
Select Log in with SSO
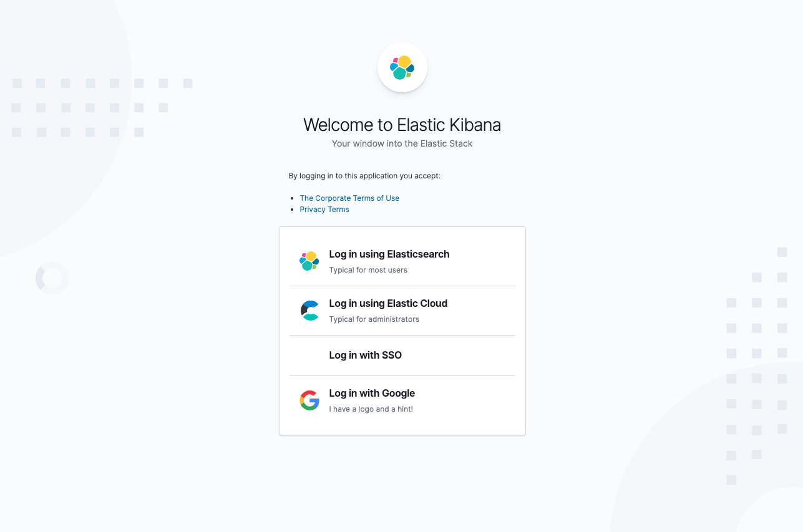pos(402,355)
